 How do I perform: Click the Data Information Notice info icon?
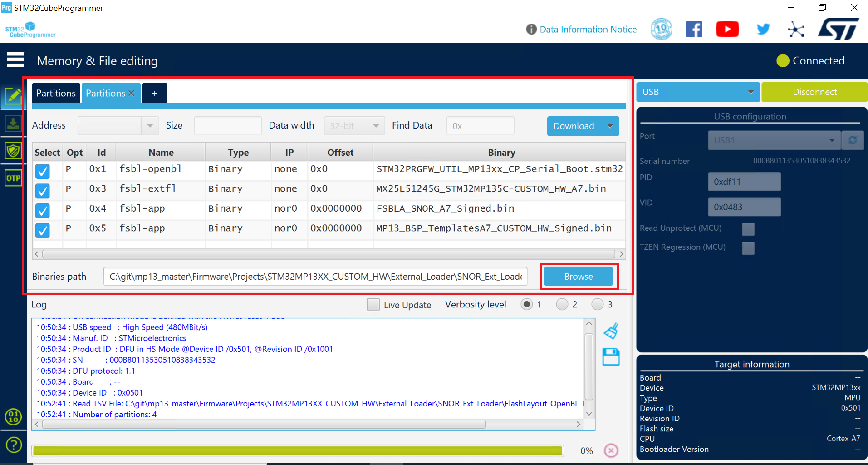(x=531, y=30)
